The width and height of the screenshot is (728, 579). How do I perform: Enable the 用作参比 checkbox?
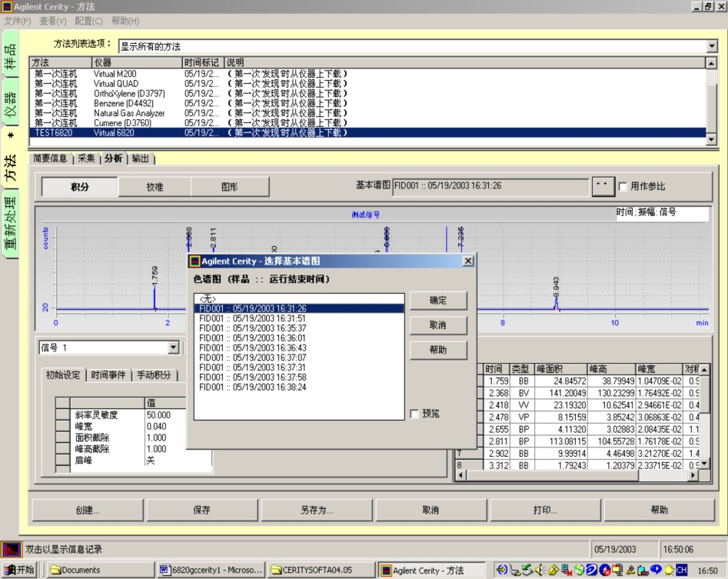click(623, 187)
